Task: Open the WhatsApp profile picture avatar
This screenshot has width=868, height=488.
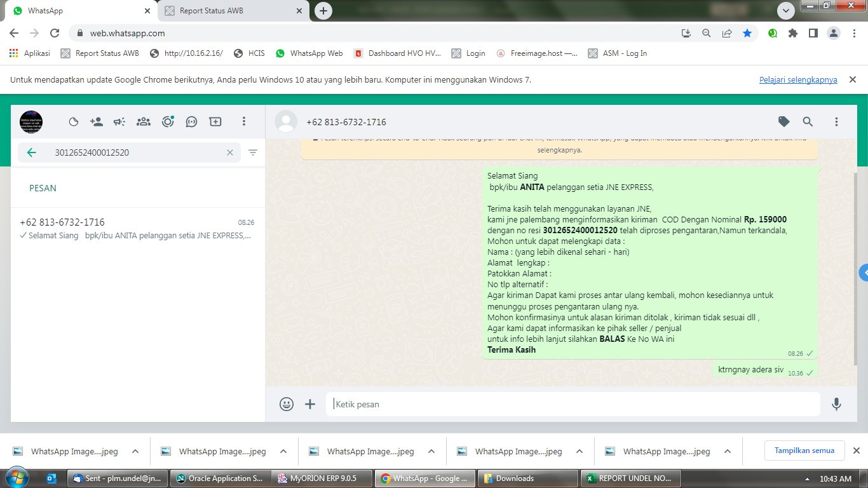Action: (31, 121)
